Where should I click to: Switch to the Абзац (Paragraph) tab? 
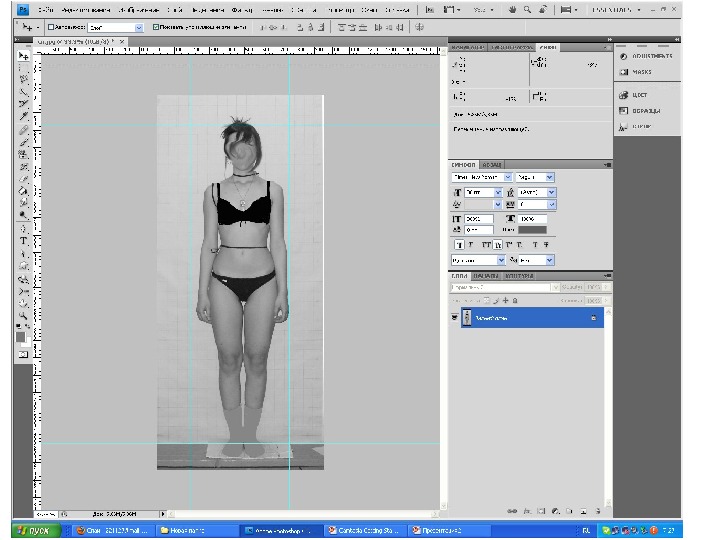[x=492, y=164]
